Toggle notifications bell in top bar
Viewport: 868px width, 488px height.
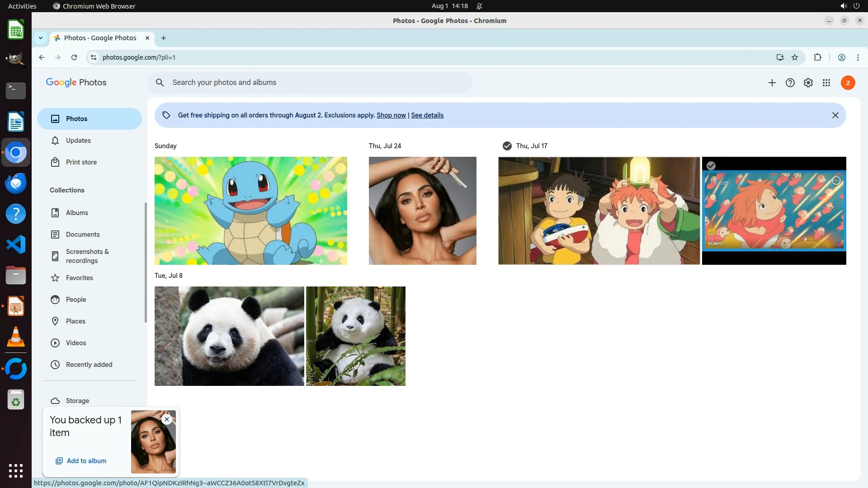[x=479, y=6]
